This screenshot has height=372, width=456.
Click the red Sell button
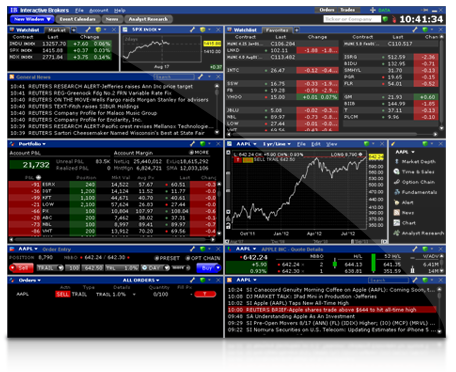[22, 268]
